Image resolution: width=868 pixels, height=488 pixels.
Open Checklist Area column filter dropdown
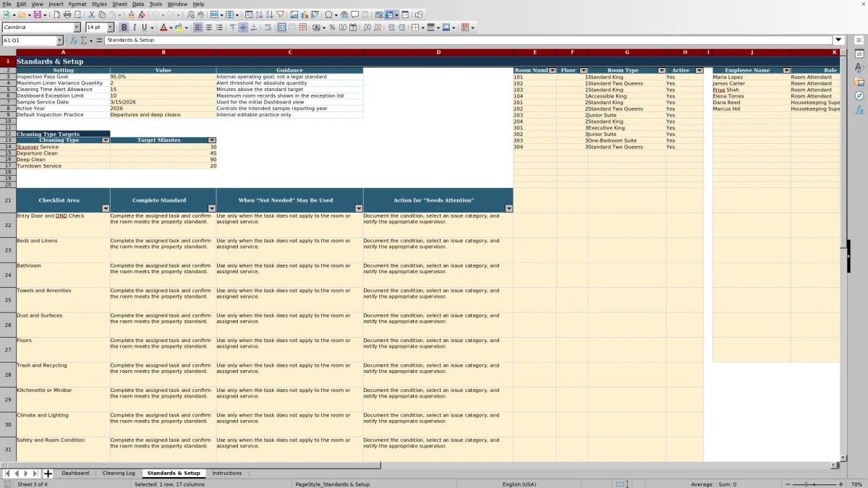pyautogui.click(x=106, y=208)
